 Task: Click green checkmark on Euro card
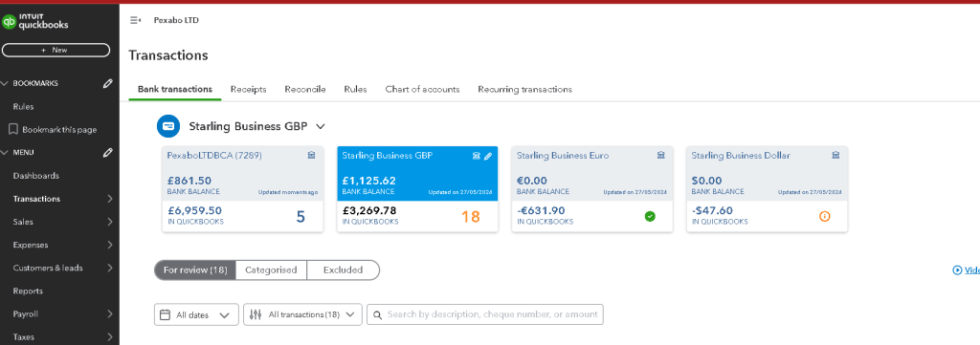[650, 217]
